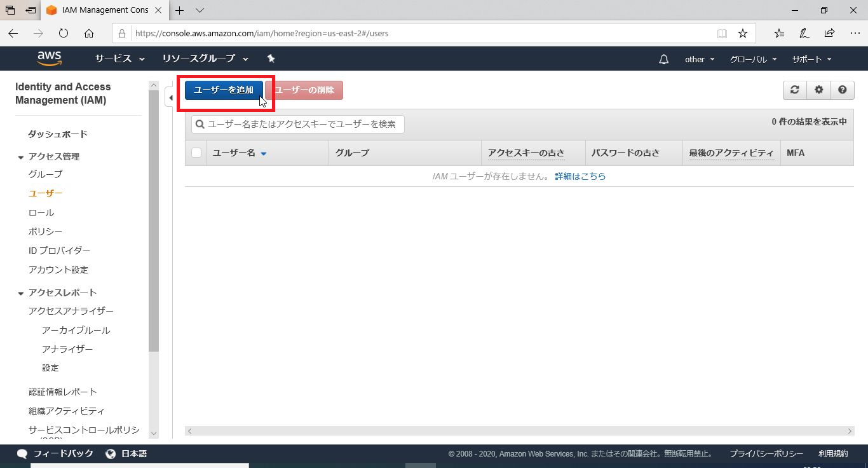Screen dimensions: 868x468
Task: Reload the page with browser refresh
Action: click(64, 33)
